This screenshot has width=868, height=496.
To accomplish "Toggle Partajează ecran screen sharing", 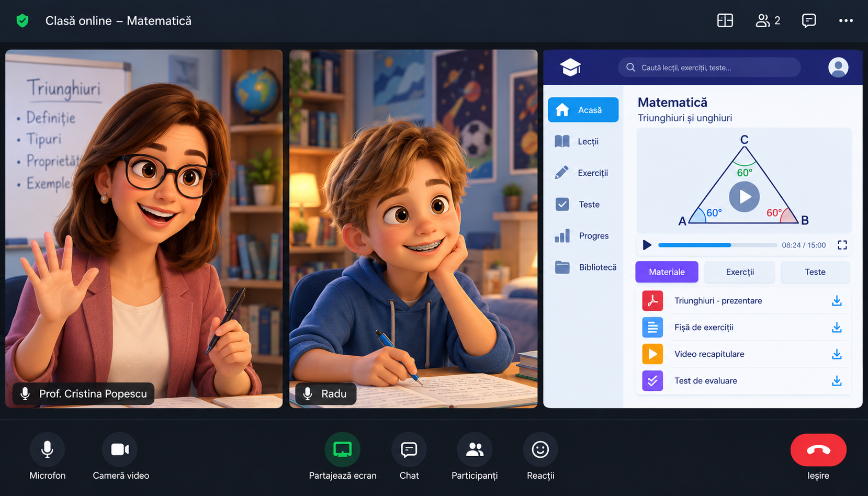I will 343,449.
